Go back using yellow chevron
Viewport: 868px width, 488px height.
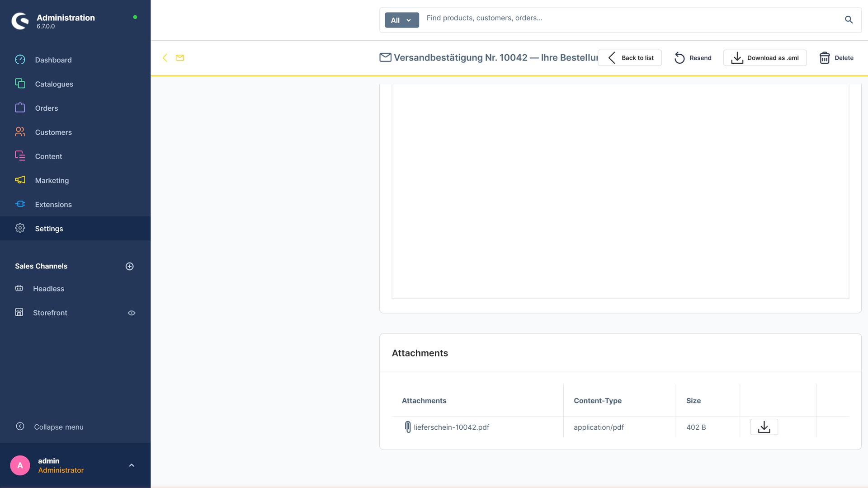165,58
